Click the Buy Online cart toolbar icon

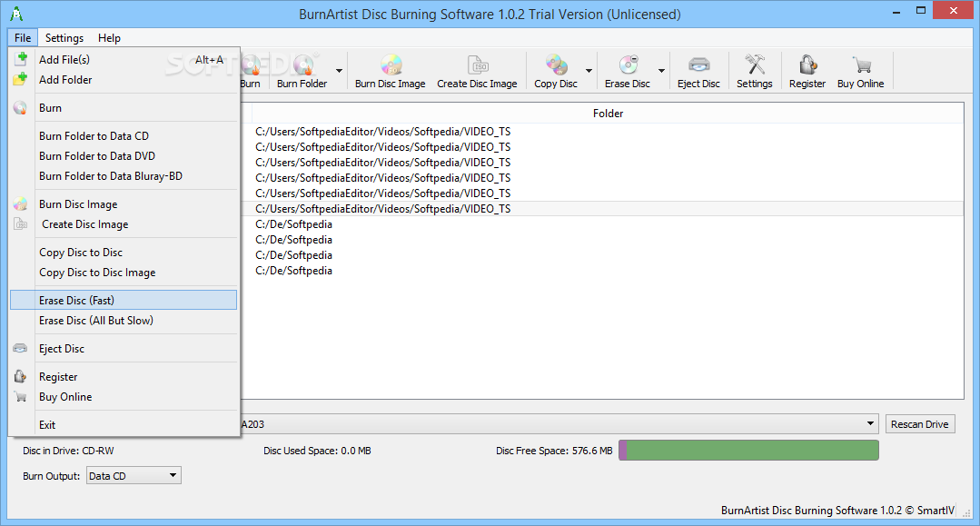861,65
